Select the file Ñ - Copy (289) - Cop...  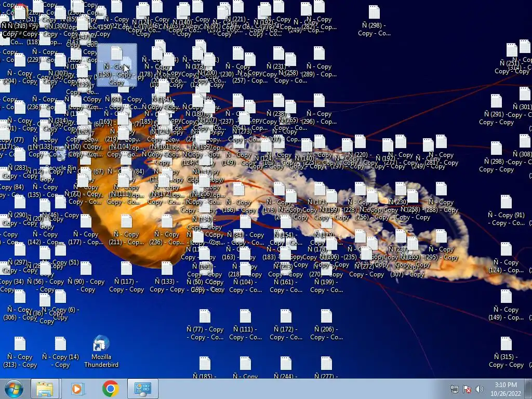click(x=319, y=62)
